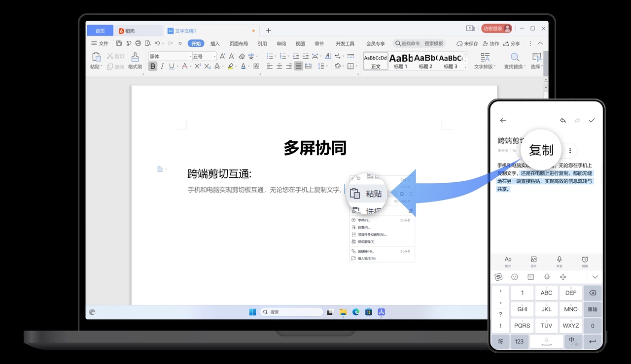Click the print icon in quick access bar
The image size is (631, 364).
(138, 43)
